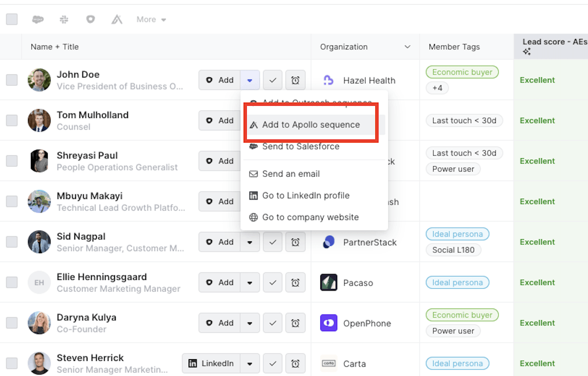Click the Apollo icon in toolbar
The height and width of the screenshot is (376, 588).
[117, 19]
